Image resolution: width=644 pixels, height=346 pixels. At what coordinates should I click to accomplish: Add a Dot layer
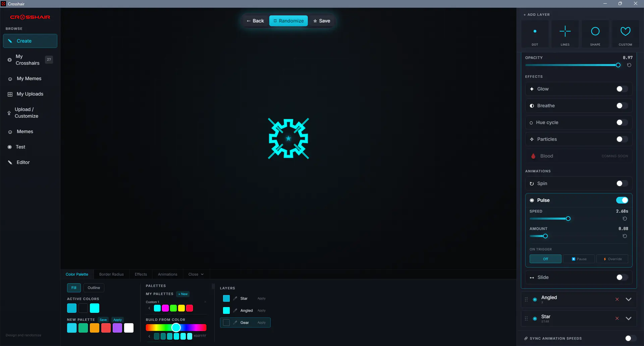pos(535,34)
